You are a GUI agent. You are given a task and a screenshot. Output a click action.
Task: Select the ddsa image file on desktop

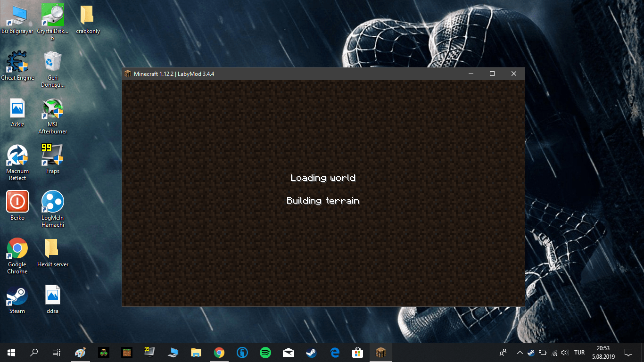[x=53, y=299]
